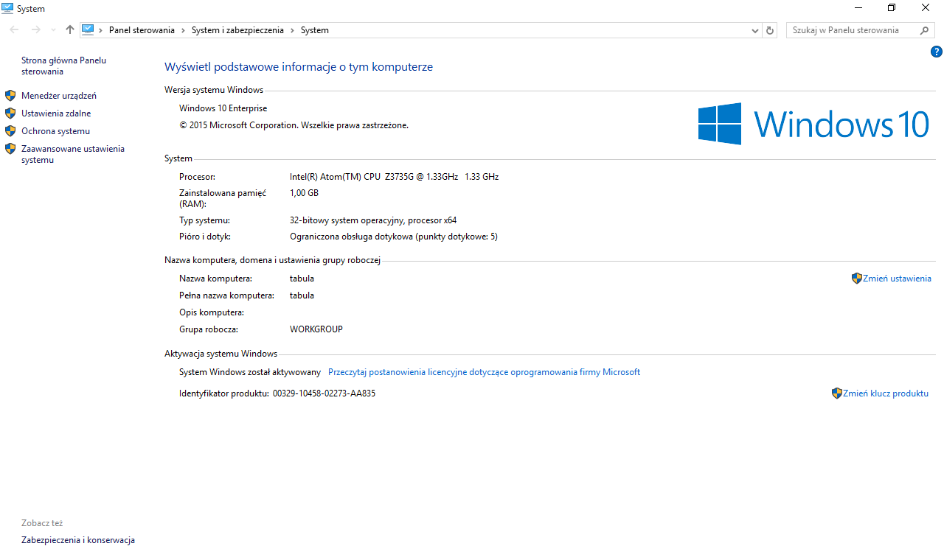Go up one level with Up arrow
Screen dimensions: 944x560
70,30
